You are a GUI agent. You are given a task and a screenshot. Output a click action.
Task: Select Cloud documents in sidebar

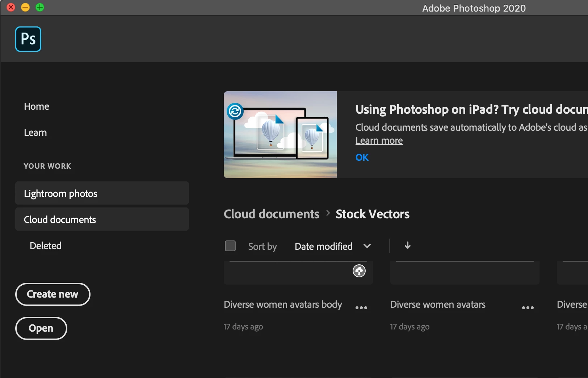[x=102, y=219]
